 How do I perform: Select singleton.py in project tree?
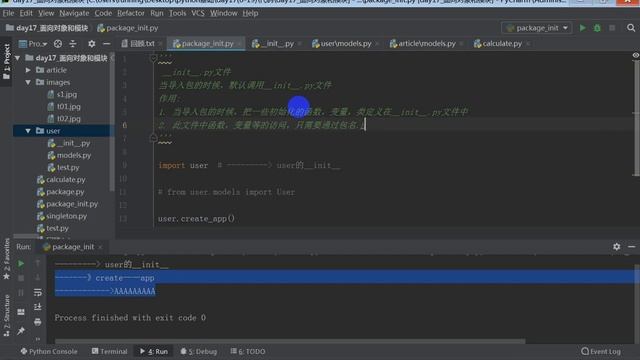click(x=67, y=216)
